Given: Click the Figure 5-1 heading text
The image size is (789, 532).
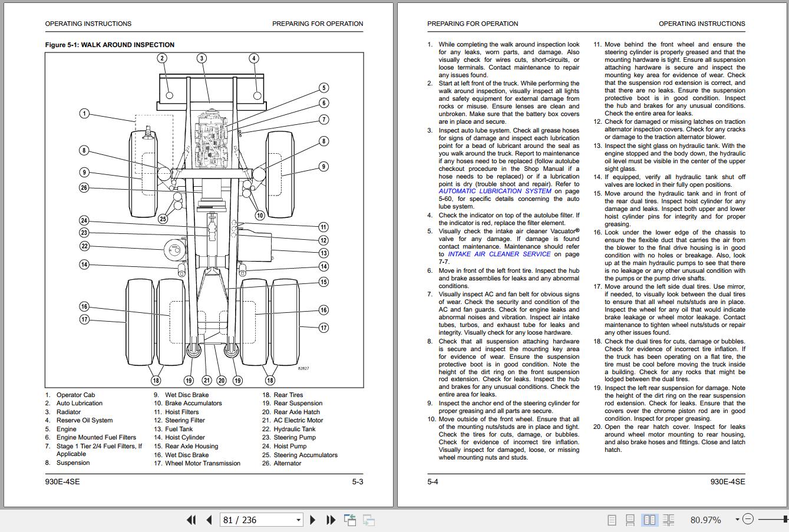Looking at the screenshot, I should tap(110, 45).
